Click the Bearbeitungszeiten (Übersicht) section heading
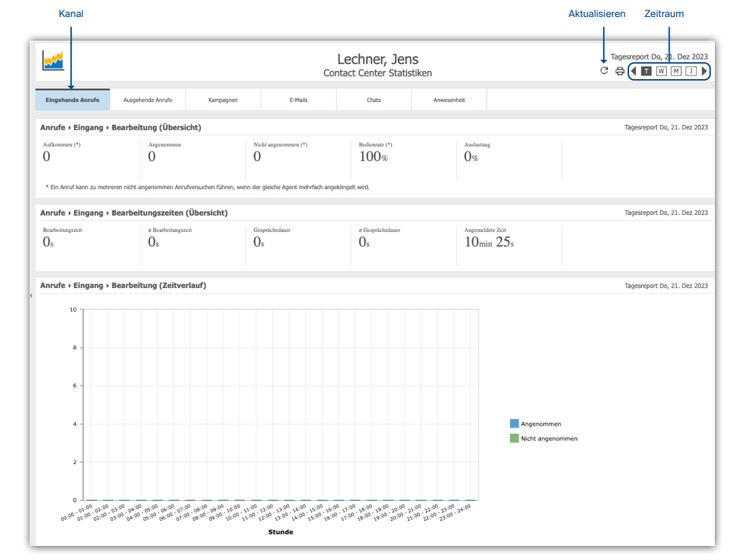Viewport: 737px width, 560px height. click(170, 213)
